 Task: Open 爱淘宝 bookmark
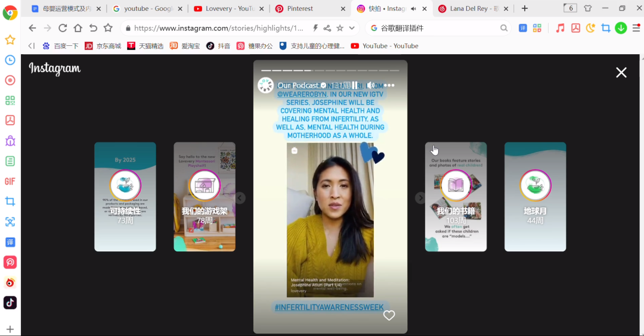185,46
